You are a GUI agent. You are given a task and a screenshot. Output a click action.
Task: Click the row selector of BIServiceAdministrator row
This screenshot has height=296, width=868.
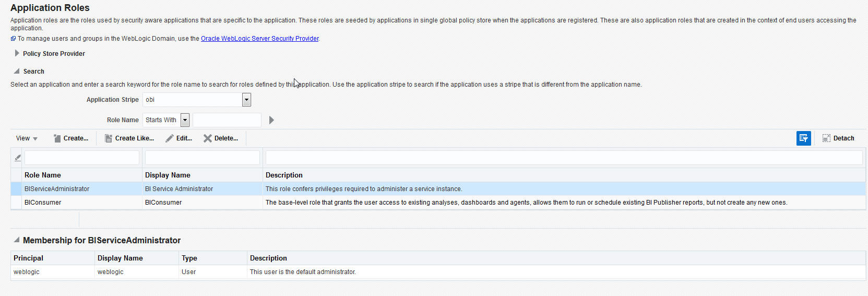pyautogui.click(x=17, y=189)
